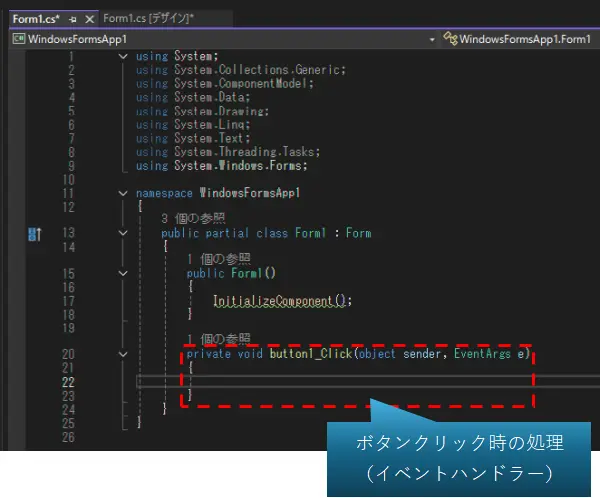Click the WindowsFormsApp1 project icon in navigation bar
600x498 pixels.
tap(19, 39)
